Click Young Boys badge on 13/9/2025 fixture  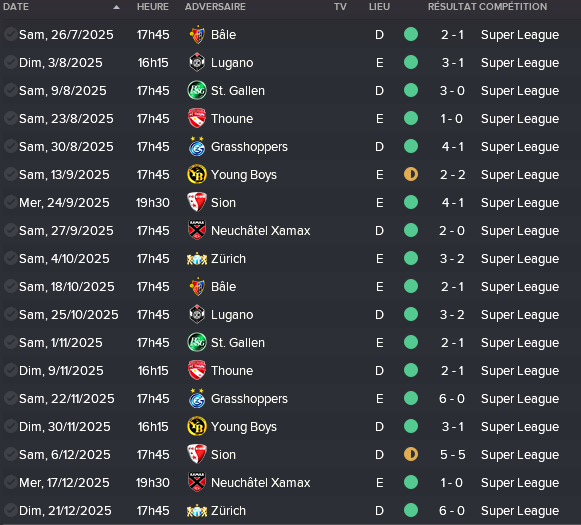197,175
